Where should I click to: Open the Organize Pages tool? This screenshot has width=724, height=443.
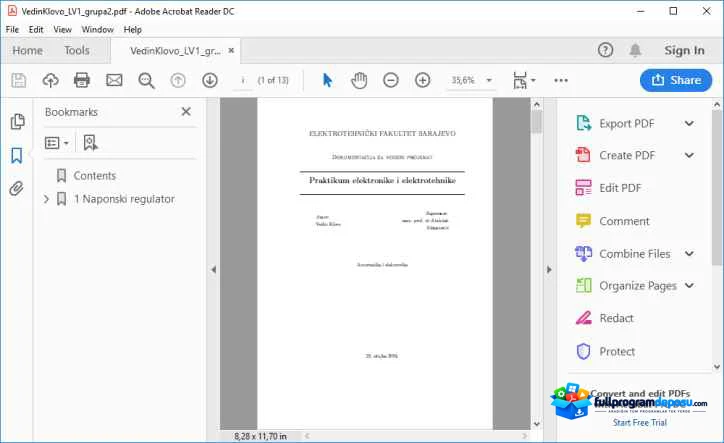638,286
